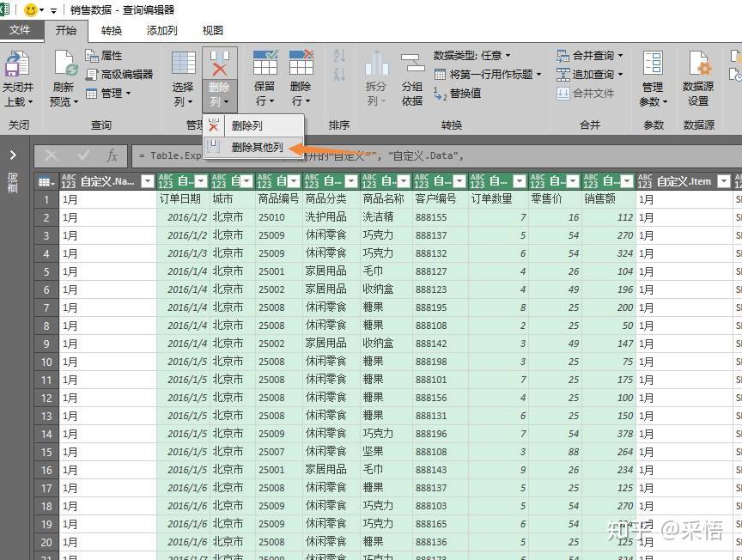Click 销售额 header cell in row 1
Image resolution: width=742 pixels, height=560 pixels.
point(609,199)
